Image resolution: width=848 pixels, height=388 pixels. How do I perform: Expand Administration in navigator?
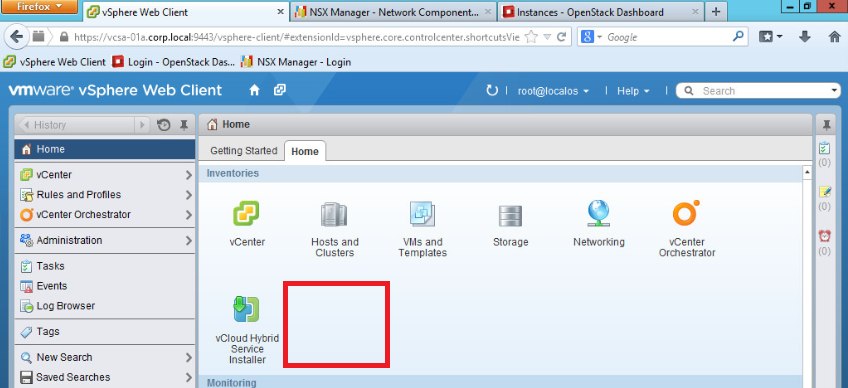[188, 240]
